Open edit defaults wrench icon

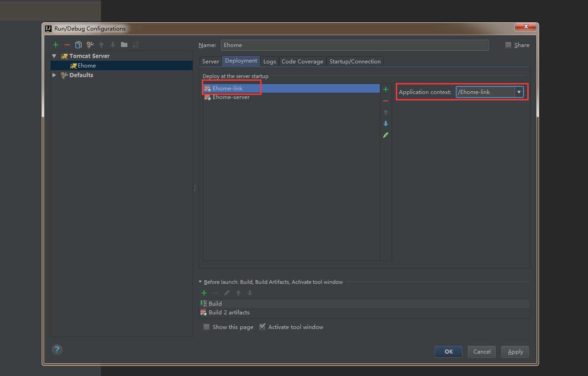[x=90, y=45]
